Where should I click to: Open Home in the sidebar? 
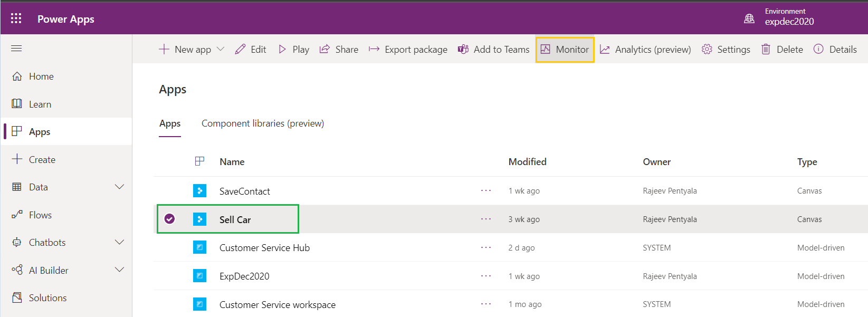pyautogui.click(x=66, y=76)
